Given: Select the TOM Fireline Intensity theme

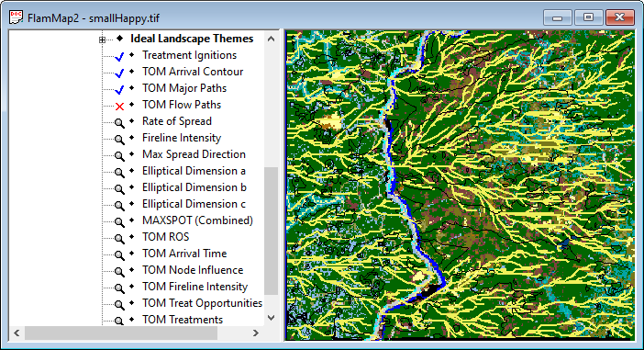Looking at the screenshot, I should (195, 287).
